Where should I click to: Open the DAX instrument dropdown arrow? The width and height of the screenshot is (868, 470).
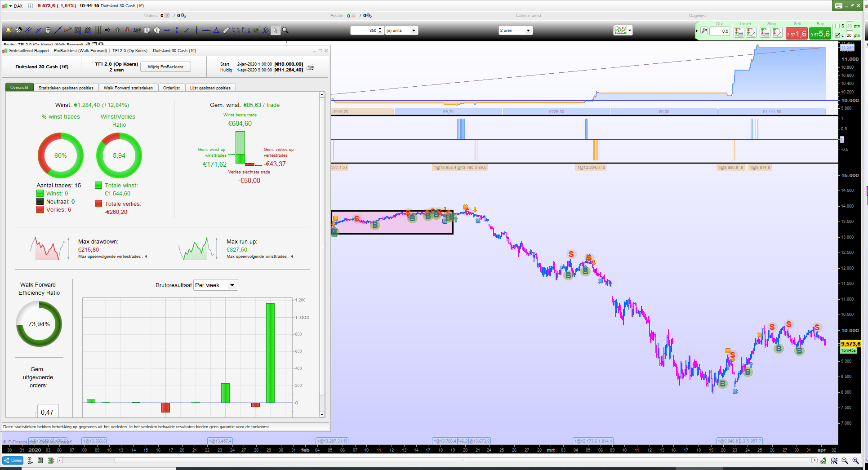click(10, 6)
